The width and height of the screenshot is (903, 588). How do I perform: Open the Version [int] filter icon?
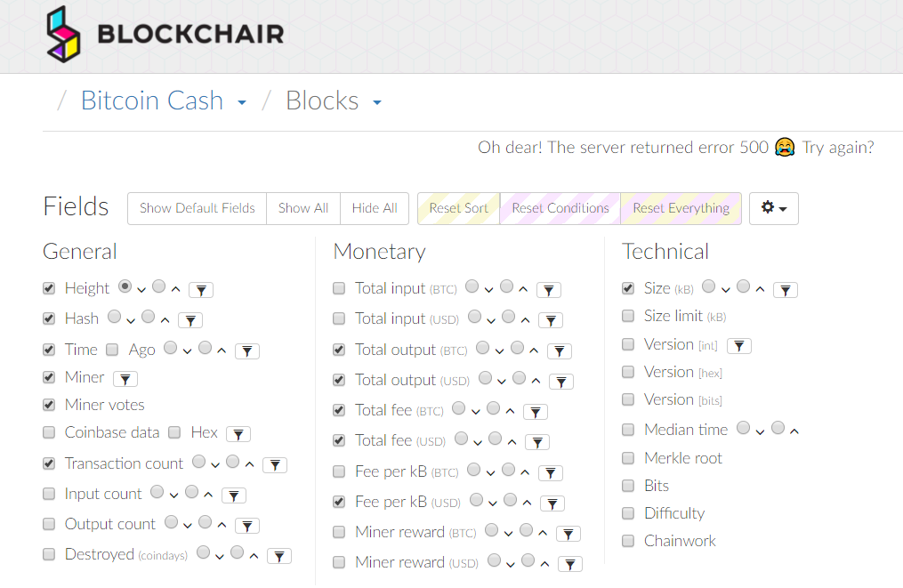click(739, 344)
